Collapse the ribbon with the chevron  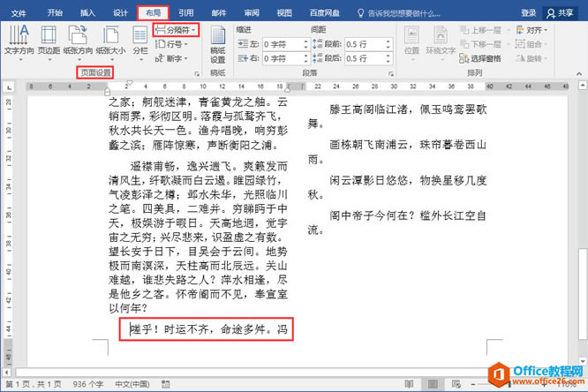point(579,73)
